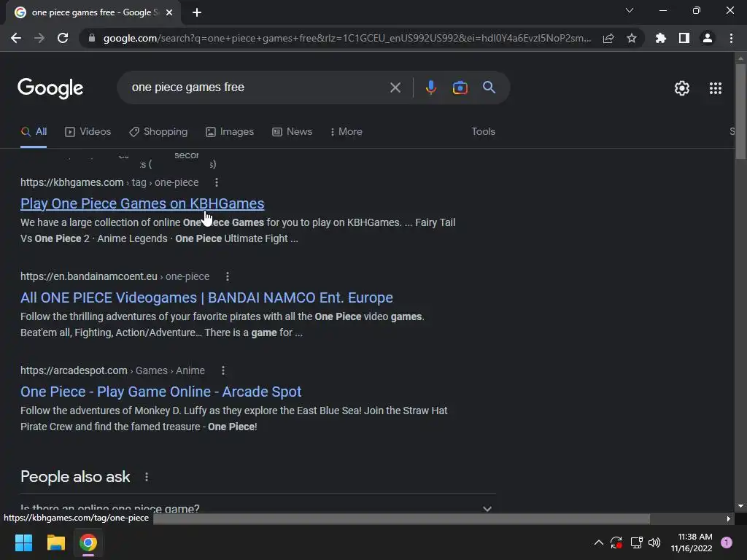Share this page from the address bar
Image resolution: width=747 pixels, height=560 pixels.
pos(608,38)
